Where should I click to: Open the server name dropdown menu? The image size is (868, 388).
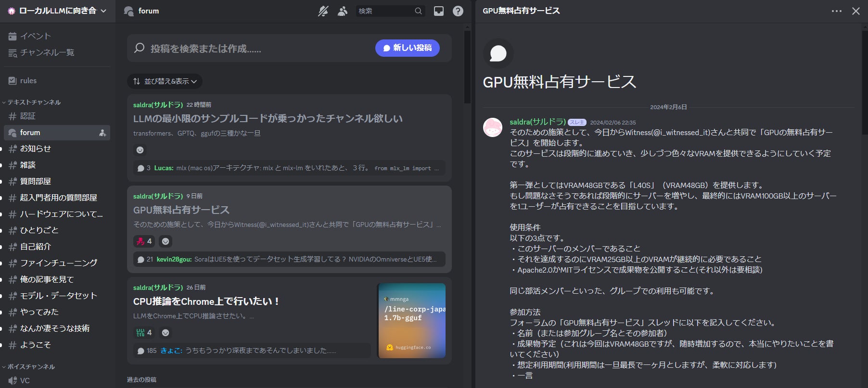[57, 11]
